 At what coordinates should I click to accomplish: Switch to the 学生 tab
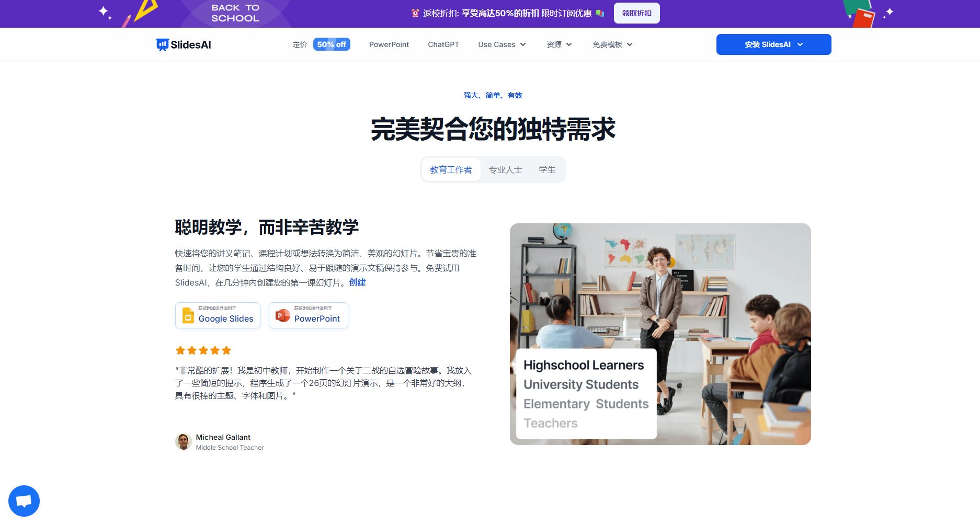(x=547, y=169)
